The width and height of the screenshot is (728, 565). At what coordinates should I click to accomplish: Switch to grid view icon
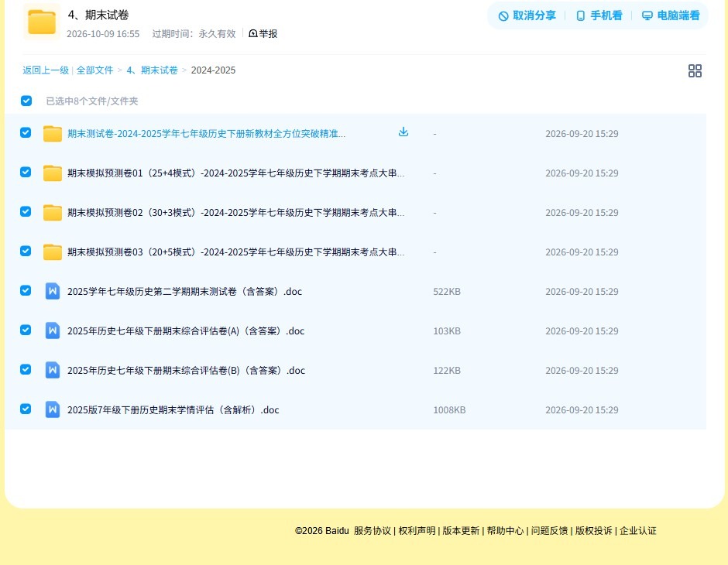tap(695, 70)
